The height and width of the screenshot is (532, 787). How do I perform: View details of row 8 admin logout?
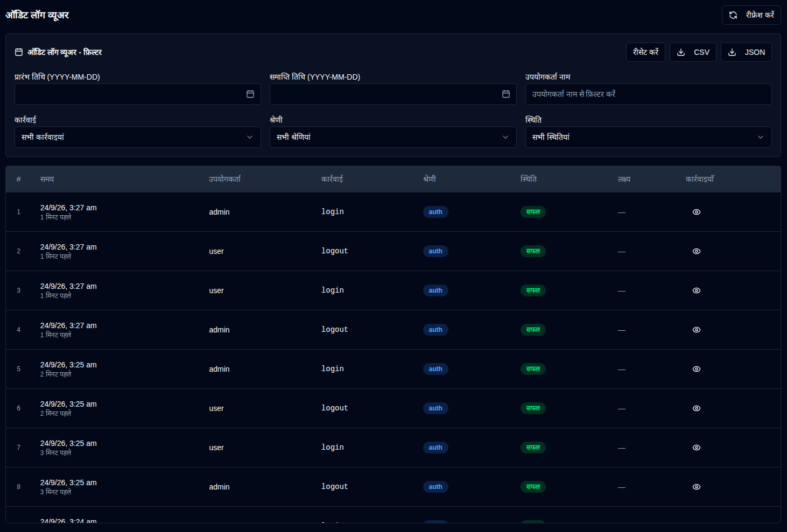click(697, 487)
